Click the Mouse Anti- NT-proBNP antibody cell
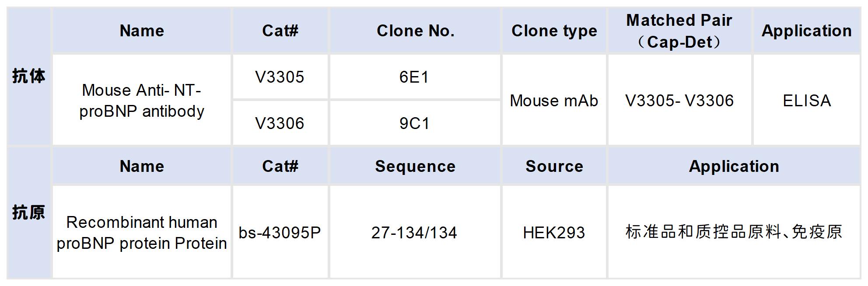Screen dimensions: 868x286 click(142, 101)
